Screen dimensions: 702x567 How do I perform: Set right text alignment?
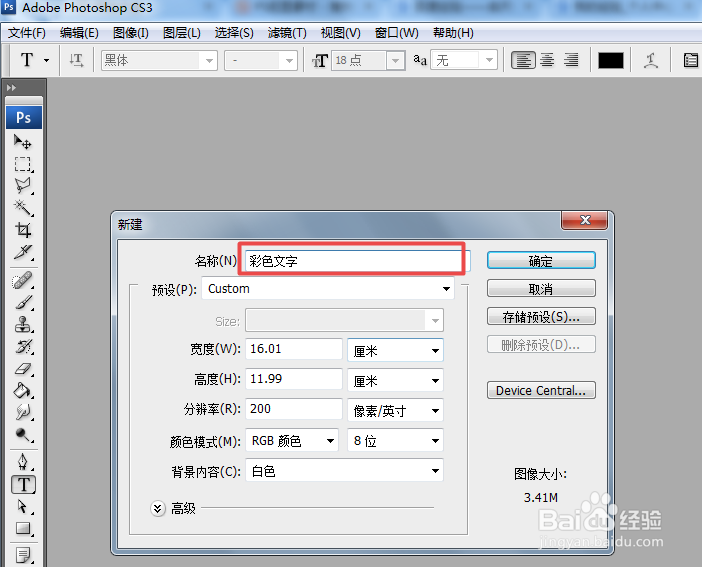pyautogui.click(x=571, y=60)
